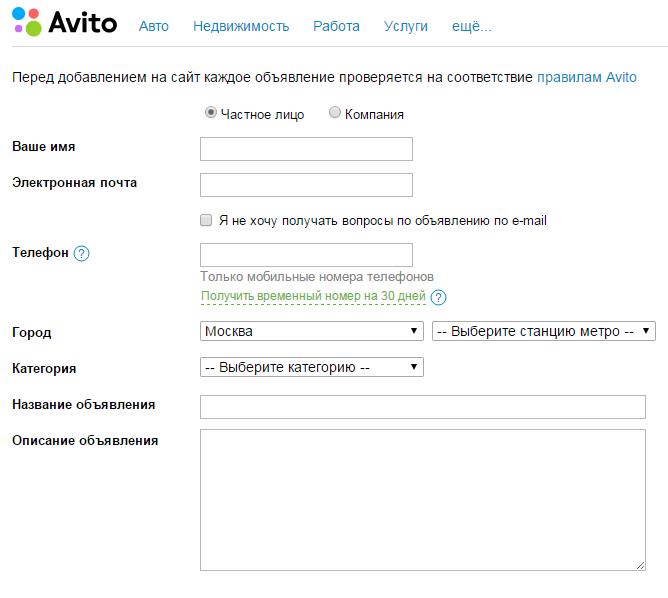Open the Услуги section

[406, 26]
